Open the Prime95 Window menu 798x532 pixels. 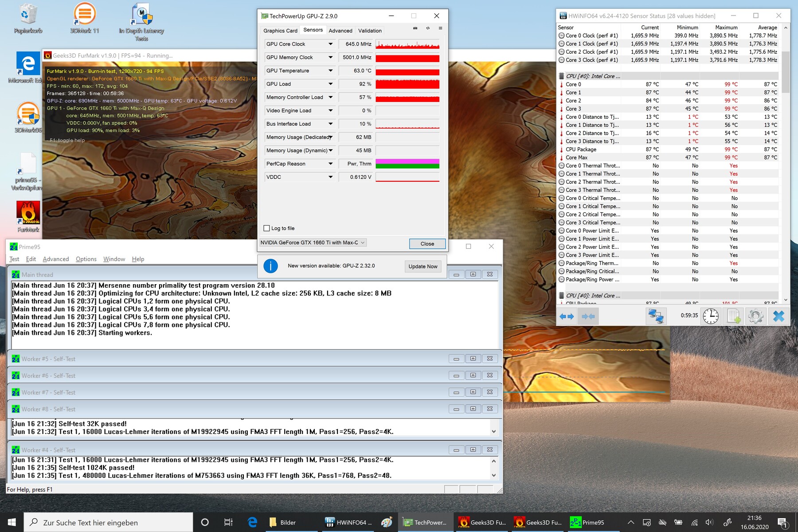pos(114,259)
